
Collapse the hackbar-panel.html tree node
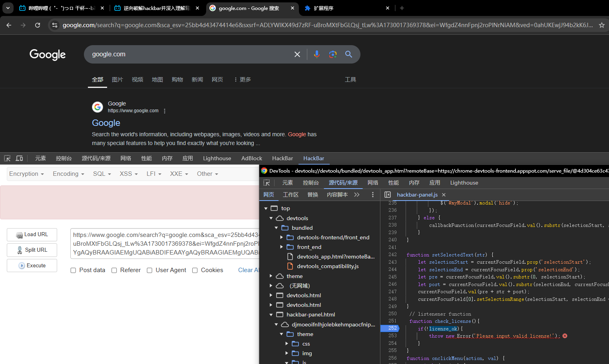tap(271, 315)
